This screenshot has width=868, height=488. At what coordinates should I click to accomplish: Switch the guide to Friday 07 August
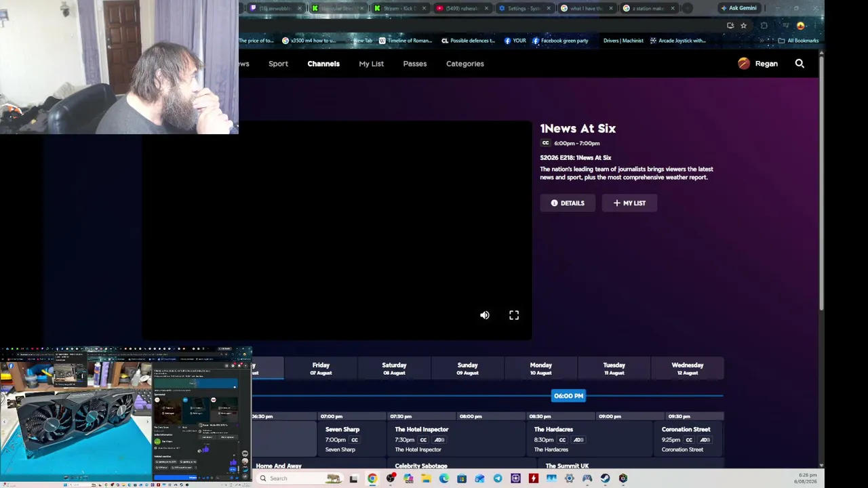click(321, 369)
